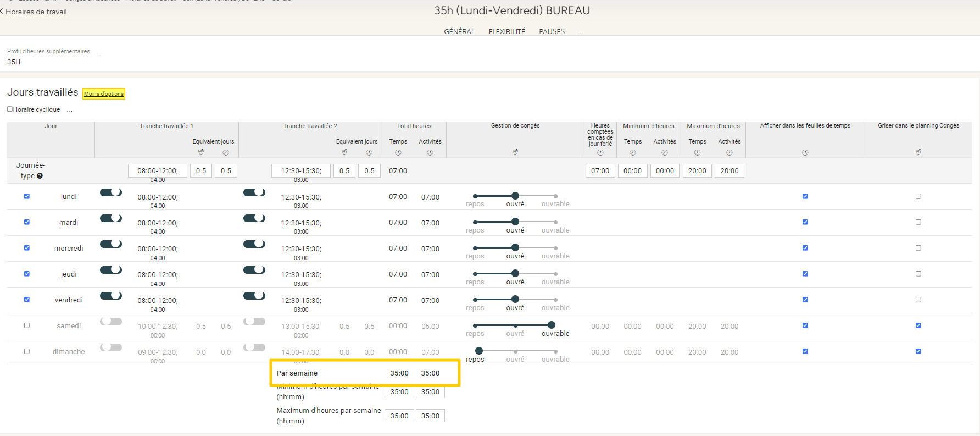Open the PAUSES tab
Viewport: 980px width, 436px height.
(x=552, y=32)
